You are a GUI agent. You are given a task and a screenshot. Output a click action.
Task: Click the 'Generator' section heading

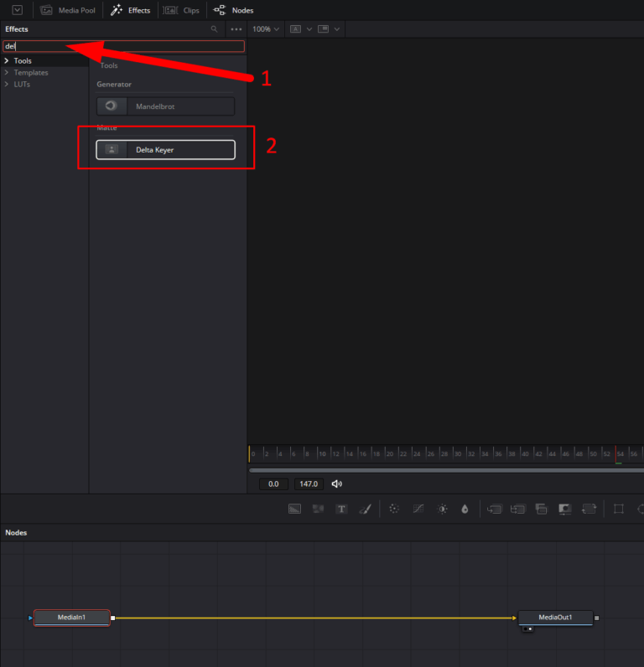pos(114,85)
